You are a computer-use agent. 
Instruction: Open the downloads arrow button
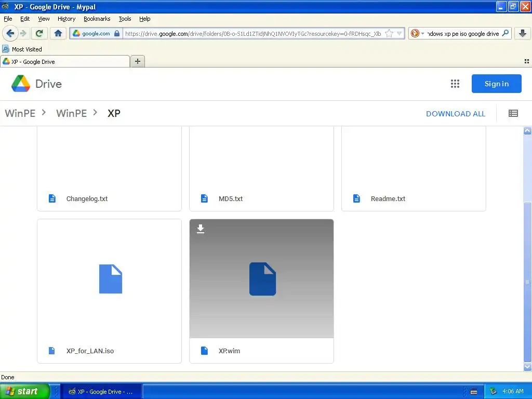click(x=523, y=33)
